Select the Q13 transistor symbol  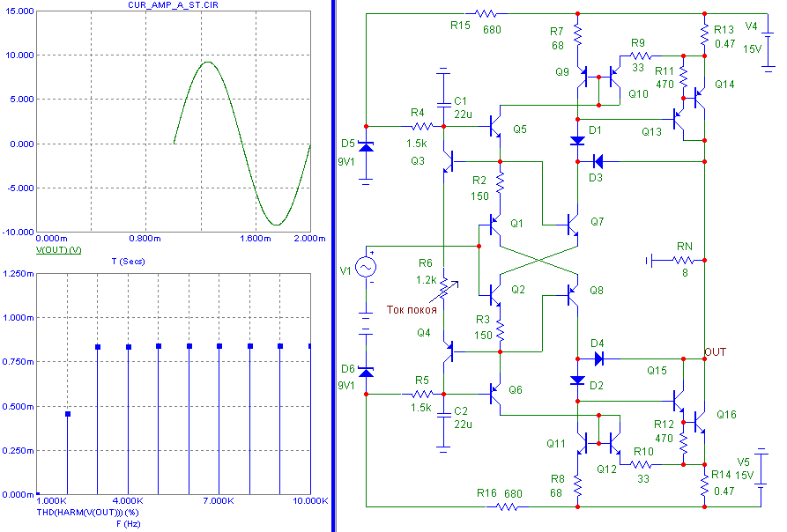(x=679, y=119)
